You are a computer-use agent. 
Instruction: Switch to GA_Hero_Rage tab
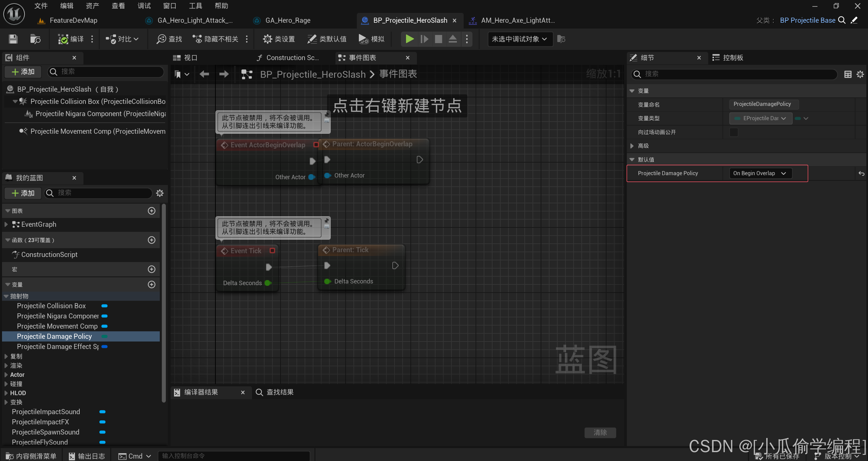[x=288, y=20]
